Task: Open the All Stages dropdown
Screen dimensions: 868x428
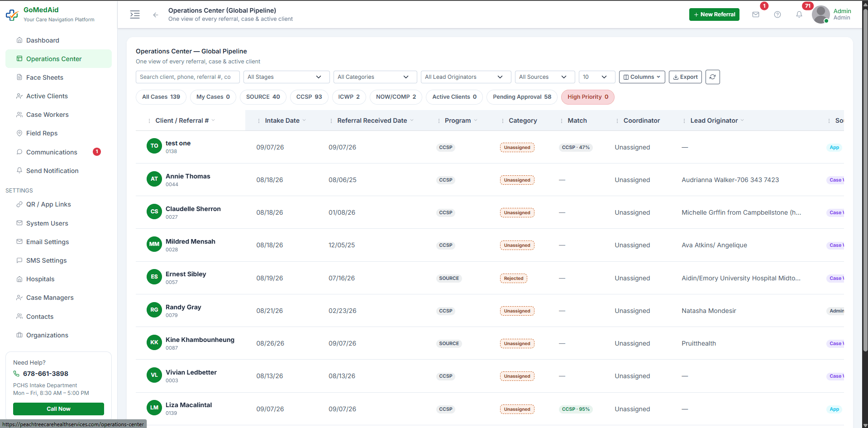Action: click(286, 77)
